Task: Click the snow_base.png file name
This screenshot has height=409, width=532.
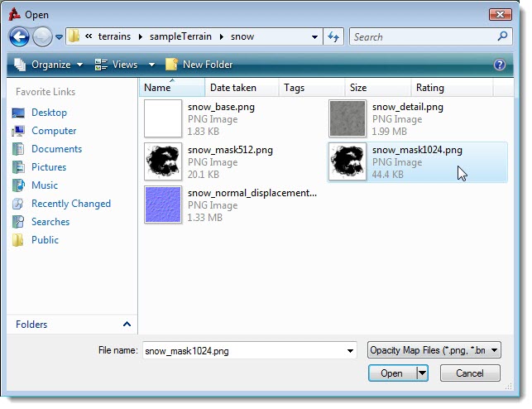Action: (221, 108)
